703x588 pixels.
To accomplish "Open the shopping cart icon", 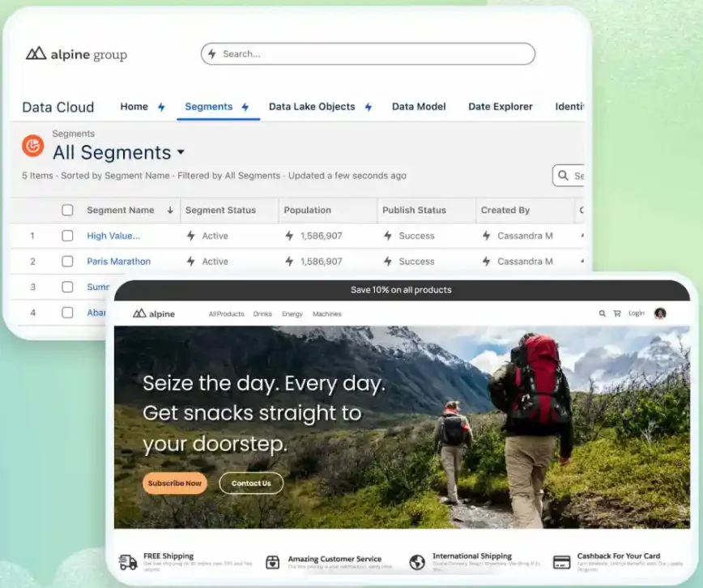I will 617,313.
